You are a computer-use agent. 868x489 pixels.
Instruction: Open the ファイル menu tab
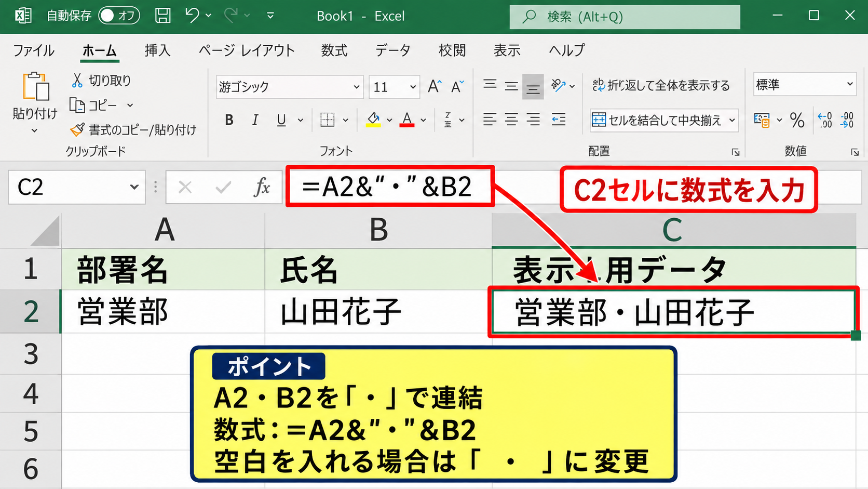click(34, 50)
